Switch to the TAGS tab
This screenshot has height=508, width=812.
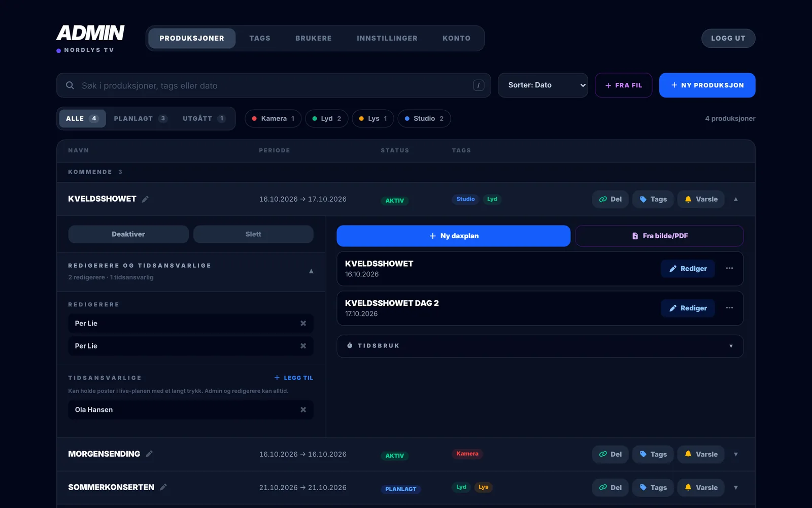pos(260,38)
